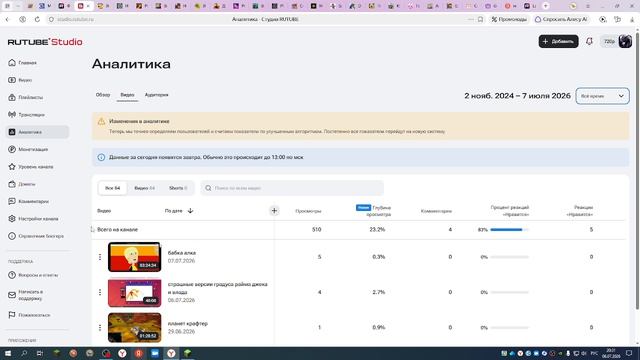The image size is (640, 360).
Task: Switch to the Обзор tab
Action: (x=103, y=95)
